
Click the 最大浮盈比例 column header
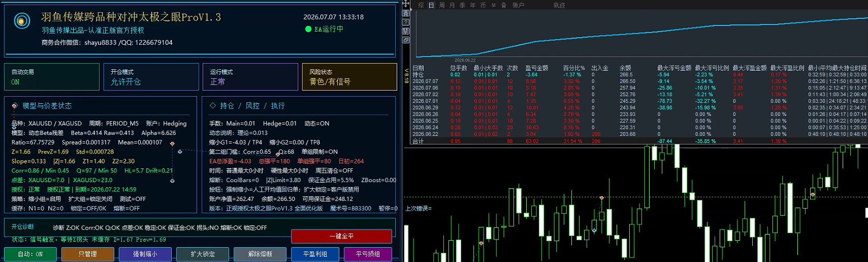click(787, 68)
